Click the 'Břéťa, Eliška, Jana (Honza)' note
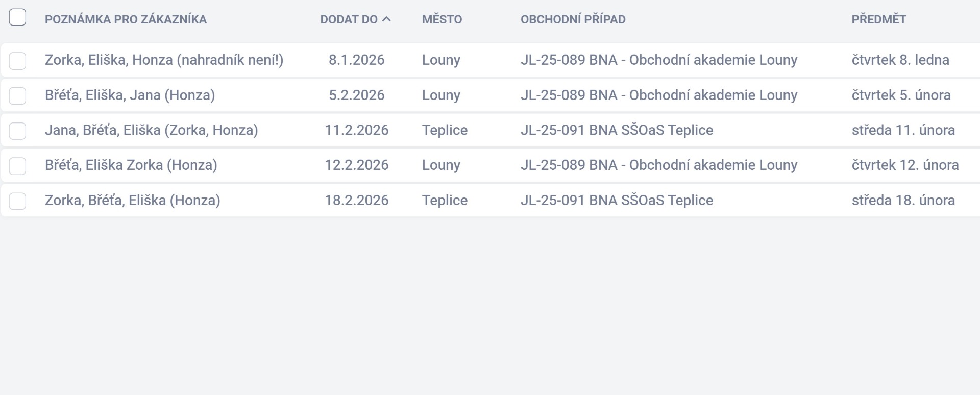 coord(130,95)
